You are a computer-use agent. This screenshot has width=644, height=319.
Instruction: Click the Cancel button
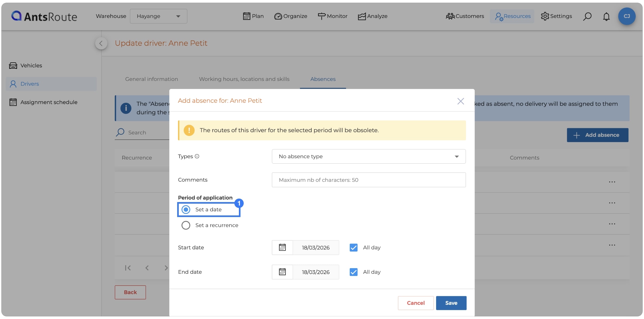(x=416, y=303)
